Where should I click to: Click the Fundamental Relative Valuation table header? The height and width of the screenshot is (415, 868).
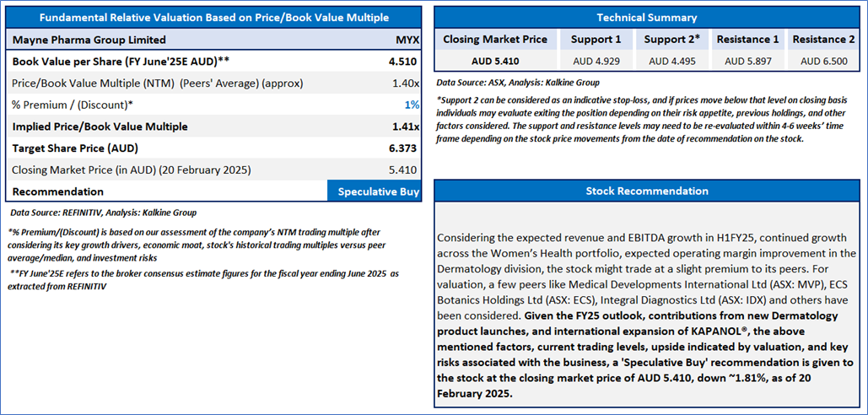[213, 17]
